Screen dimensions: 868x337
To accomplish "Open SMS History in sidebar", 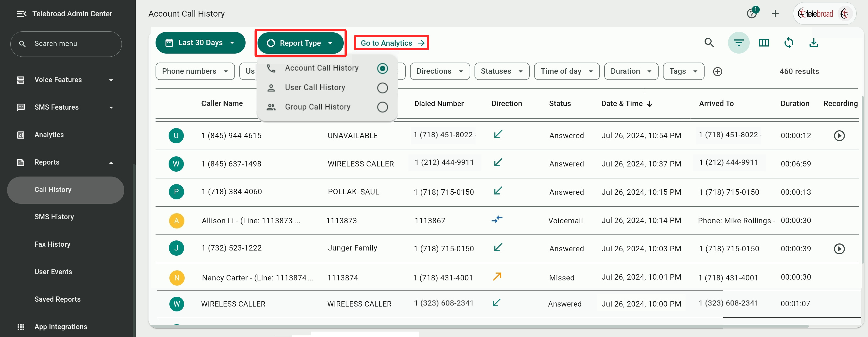I will pos(54,217).
